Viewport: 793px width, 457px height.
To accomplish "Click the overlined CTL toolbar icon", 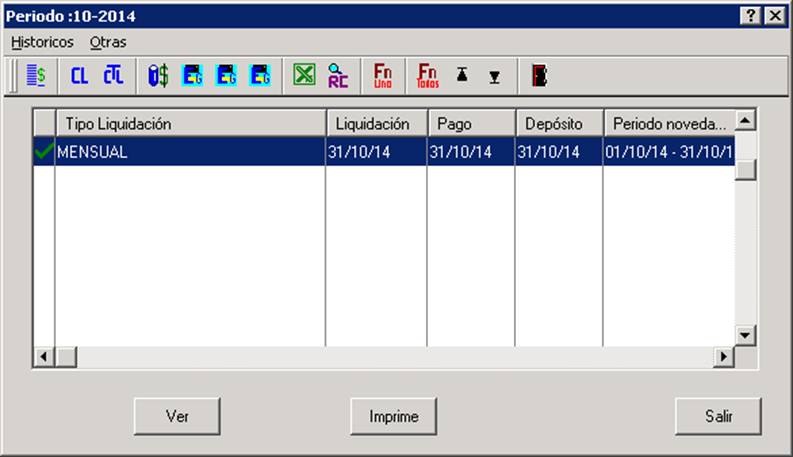I will 113,76.
